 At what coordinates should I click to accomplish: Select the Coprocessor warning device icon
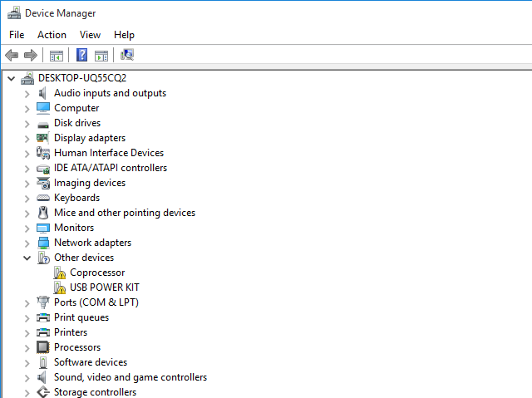point(60,273)
